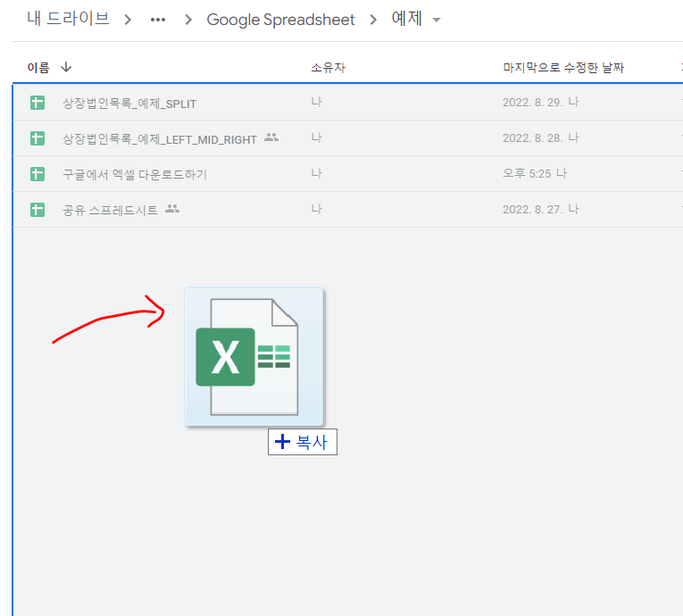Click the 마지막으로 수정한 날짜 column header
Screen dimensions: 683x616
563,68
